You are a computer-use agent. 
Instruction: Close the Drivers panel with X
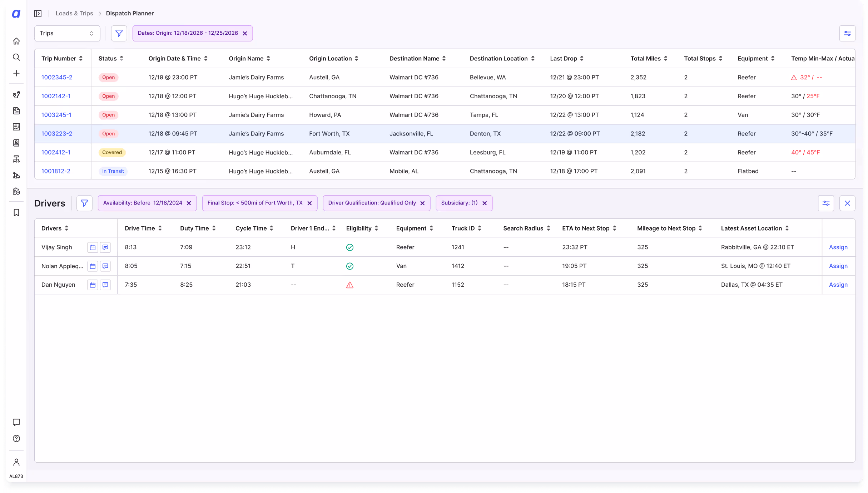(x=847, y=203)
